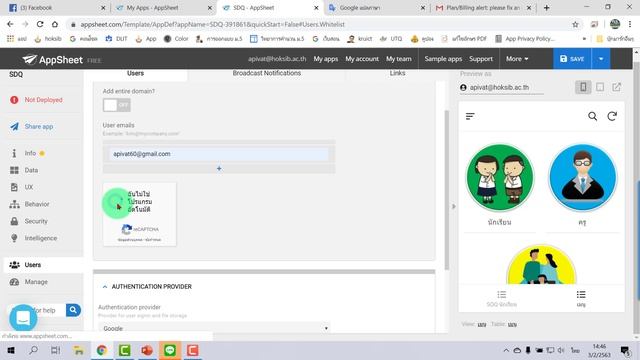Open a new browser tab
Viewport: 640px width, 360px height.
tap(547, 8)
